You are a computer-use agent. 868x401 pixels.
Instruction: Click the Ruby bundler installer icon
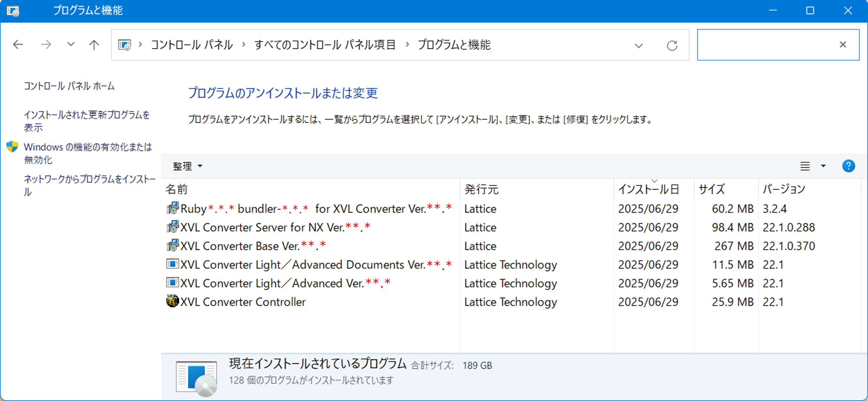pos(172,208)
